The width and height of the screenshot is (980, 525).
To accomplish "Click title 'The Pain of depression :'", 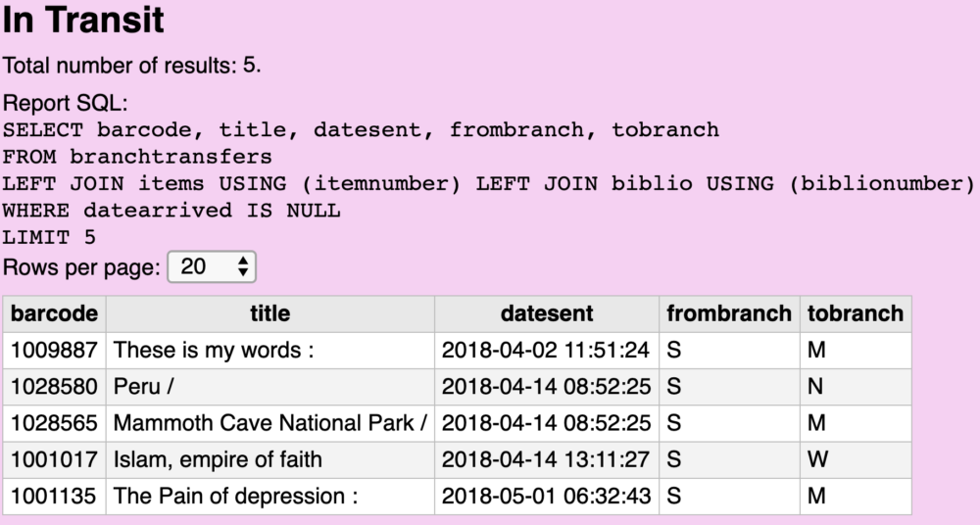I will pyautogui.click(x=235, y=497).
